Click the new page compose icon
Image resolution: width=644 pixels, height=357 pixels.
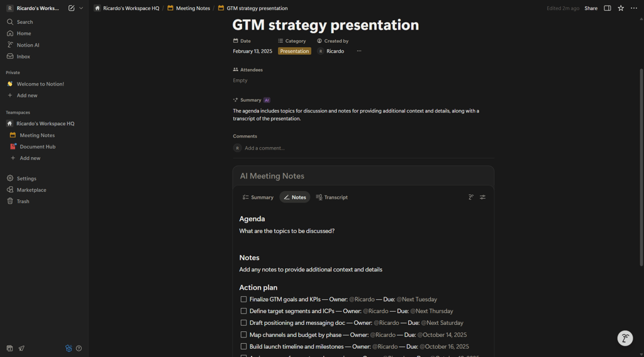pyautogui.click(x=72, y=8)
